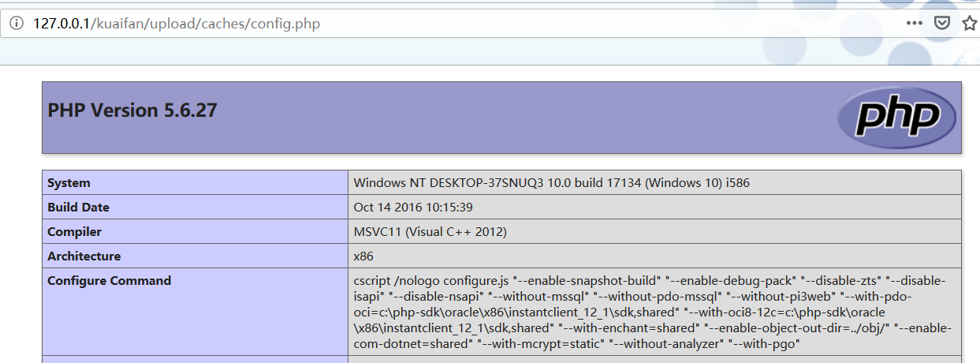The height and width of the screenshot is (363, 980).
Task: Click the cscript /nologo configure.js command text
Action: click(x=654, y=312)
